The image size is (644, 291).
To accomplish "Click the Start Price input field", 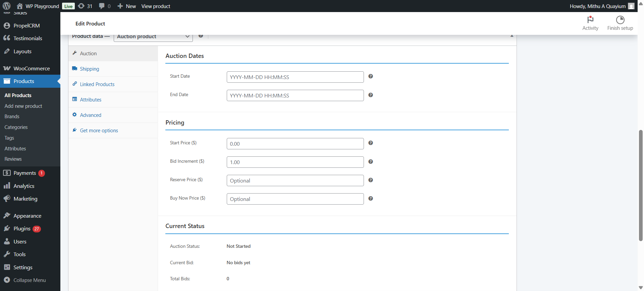I will coord(295,144).
